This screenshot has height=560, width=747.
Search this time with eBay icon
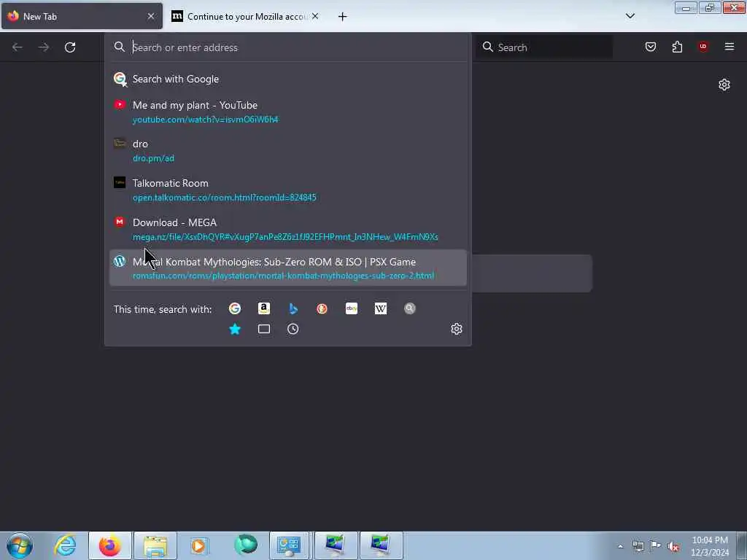(352, 308)
